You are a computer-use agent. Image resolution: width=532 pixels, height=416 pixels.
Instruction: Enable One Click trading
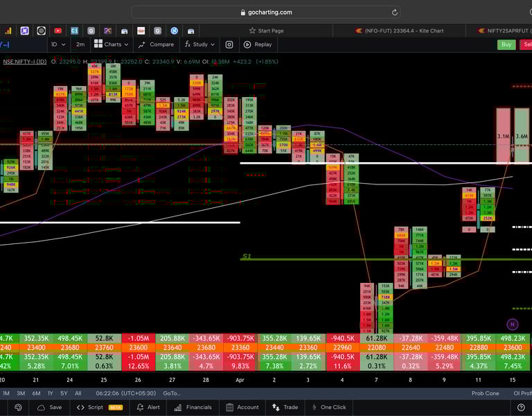click(329, 407)
